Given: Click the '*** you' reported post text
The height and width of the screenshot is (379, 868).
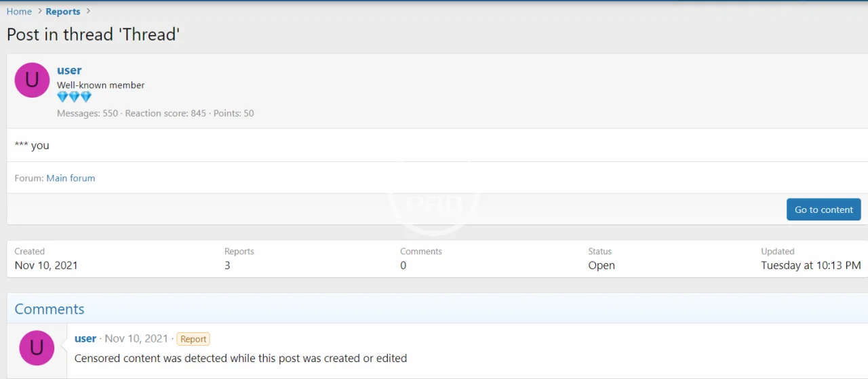Looking at the screenshot, I should 32,145.
